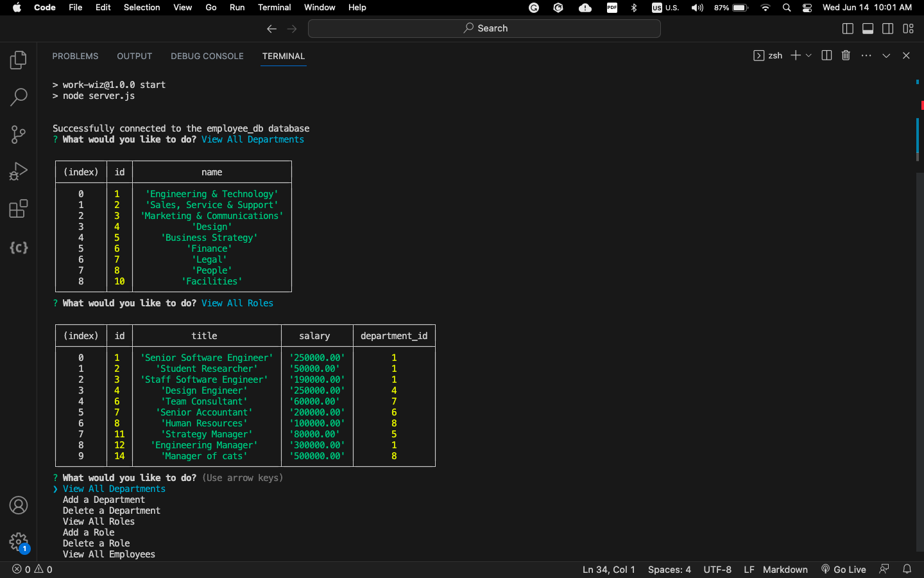Change indentation via Spaces: 4

(669, 570)
